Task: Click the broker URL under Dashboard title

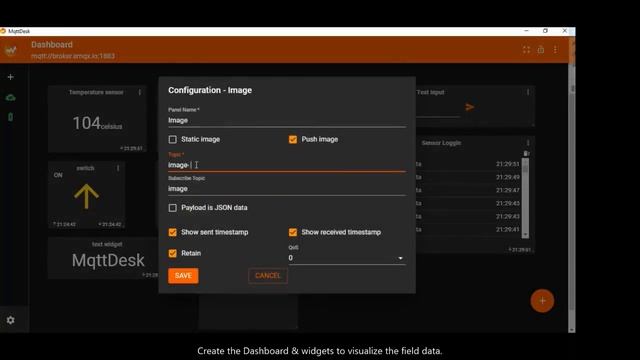Action: [73, 56]
